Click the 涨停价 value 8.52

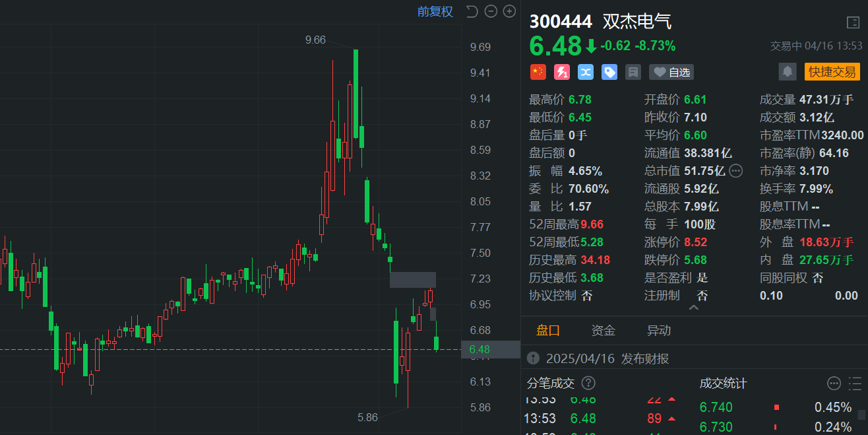coord(695,242)
